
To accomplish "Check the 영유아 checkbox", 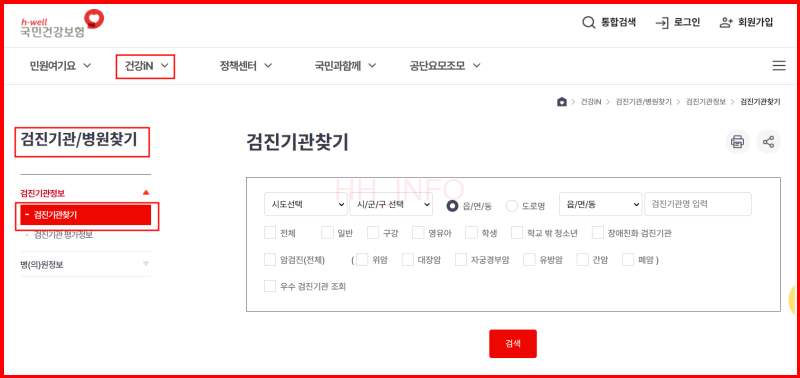I will 418,233.
